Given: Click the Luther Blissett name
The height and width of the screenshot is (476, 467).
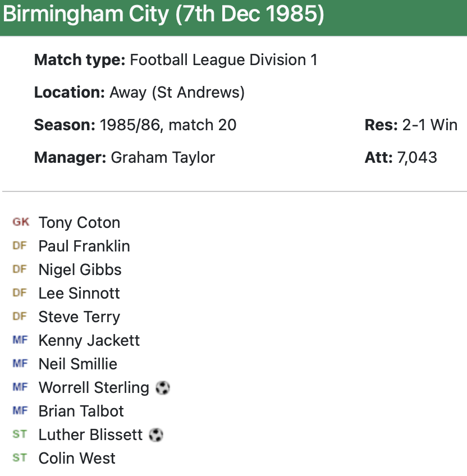Looking at the screenshot, I should click(90, 434).
